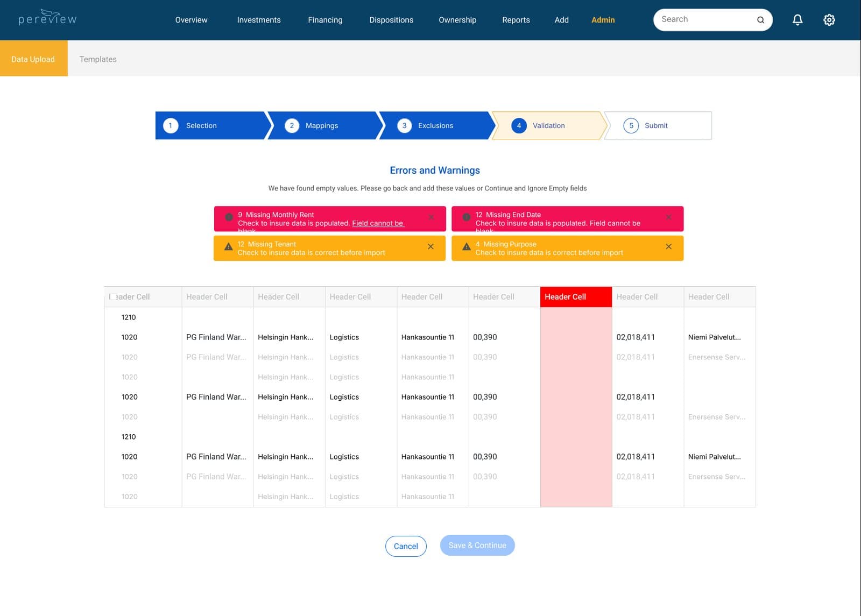The width and height of the screenshot is (861, 616).
Task: Click the search magnifier icon
Action: (x=760, y=20)
